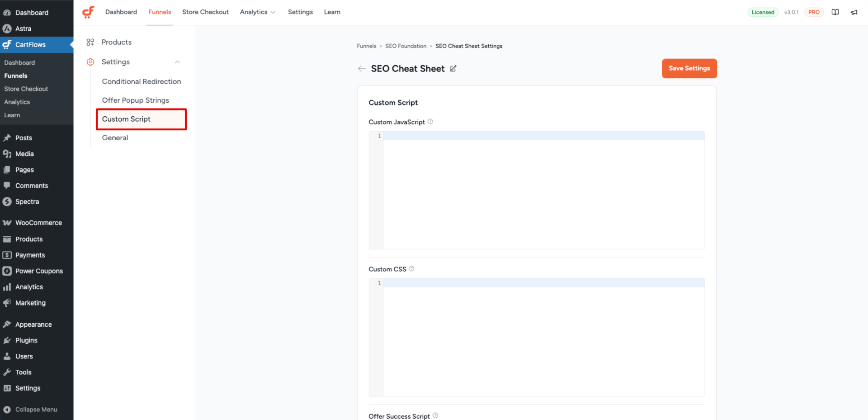Viewport: 868px width, 420px height.
Task: Click the Payments icon in the WP sidebar
Action: point(7,255)
